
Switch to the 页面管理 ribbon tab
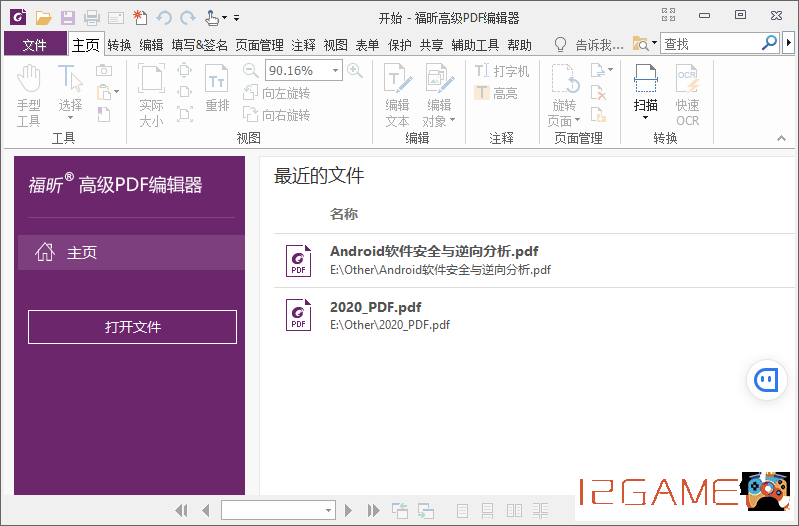(x=259, y=45)
